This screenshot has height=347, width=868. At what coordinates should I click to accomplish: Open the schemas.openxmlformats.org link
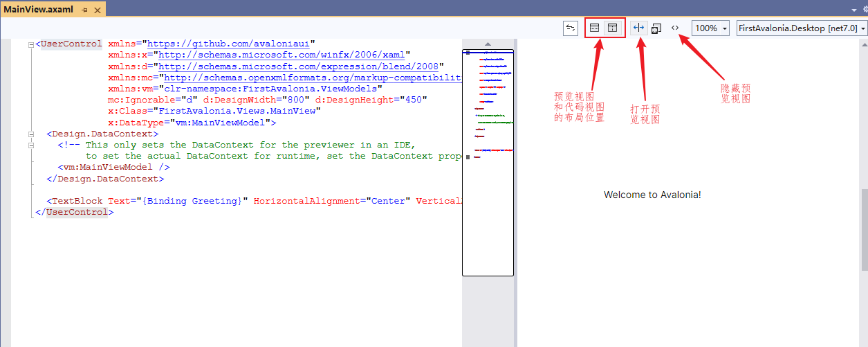313,76
